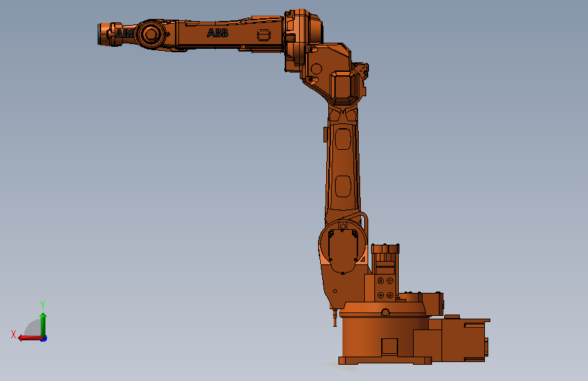This screenshot has width=588, height=381.
Task: Select the ABB logo on the upper arm
Action: pyautogui.click(x=218, y=33)
